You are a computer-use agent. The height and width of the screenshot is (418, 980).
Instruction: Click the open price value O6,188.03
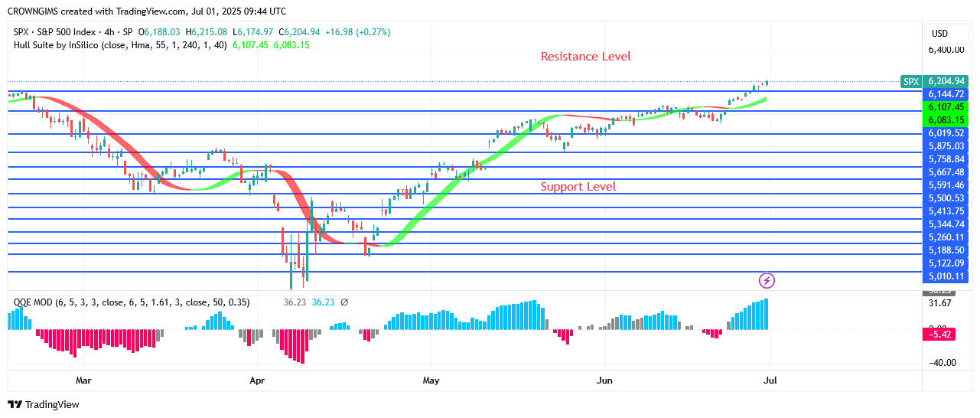(x=159, y=32)
